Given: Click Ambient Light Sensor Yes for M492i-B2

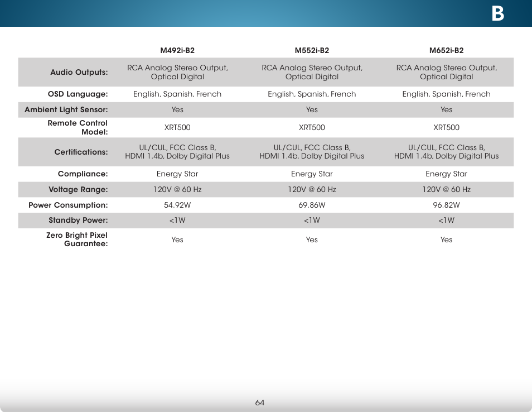Looking at the screenshot, I should click(x=177, y=110).
